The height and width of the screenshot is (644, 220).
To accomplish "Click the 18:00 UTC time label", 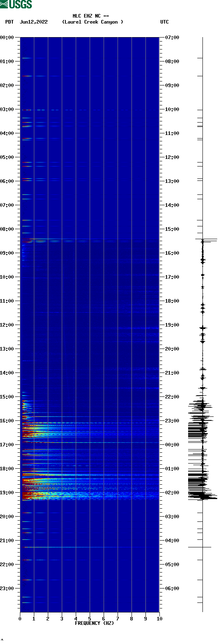I will click(x=172, y=301).
